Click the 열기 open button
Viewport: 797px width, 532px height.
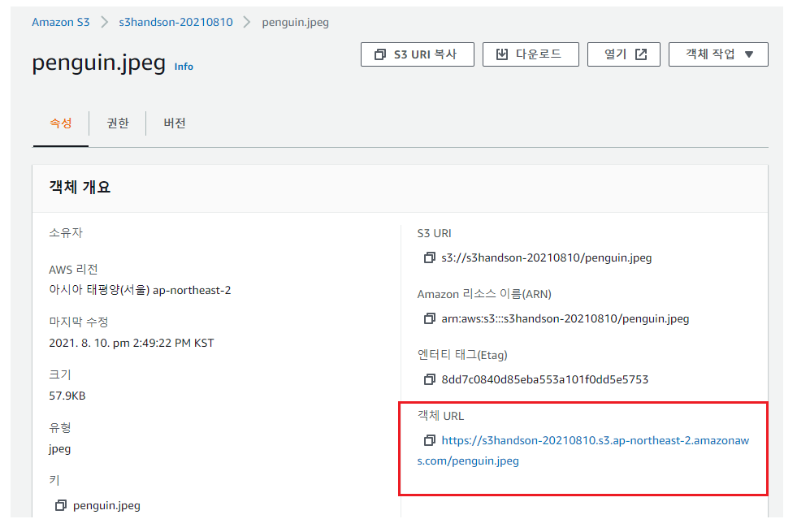pos(624,54)
